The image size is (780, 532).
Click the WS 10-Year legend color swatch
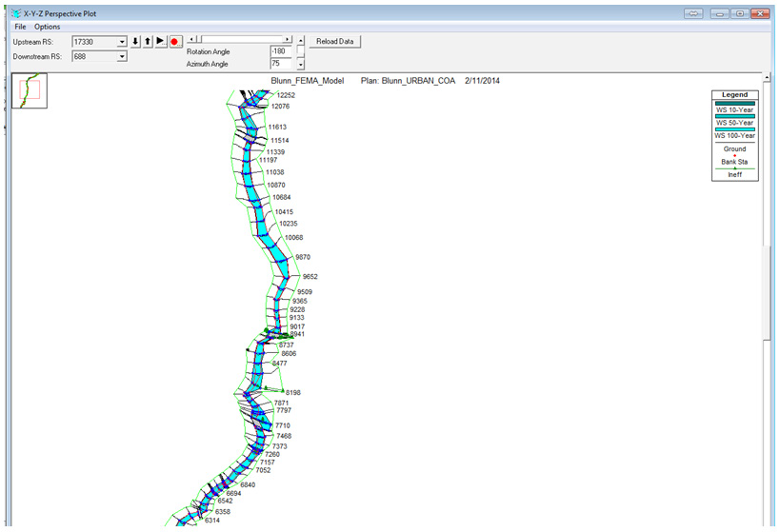coord(734,103)
